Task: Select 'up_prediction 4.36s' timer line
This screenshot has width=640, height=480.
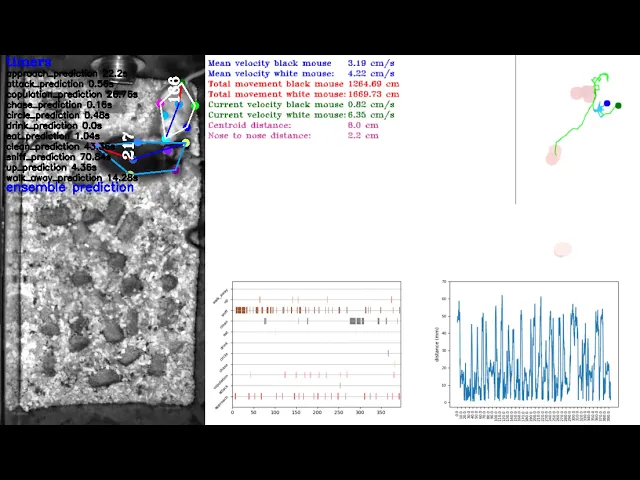Action: click(x=51, y=167)
